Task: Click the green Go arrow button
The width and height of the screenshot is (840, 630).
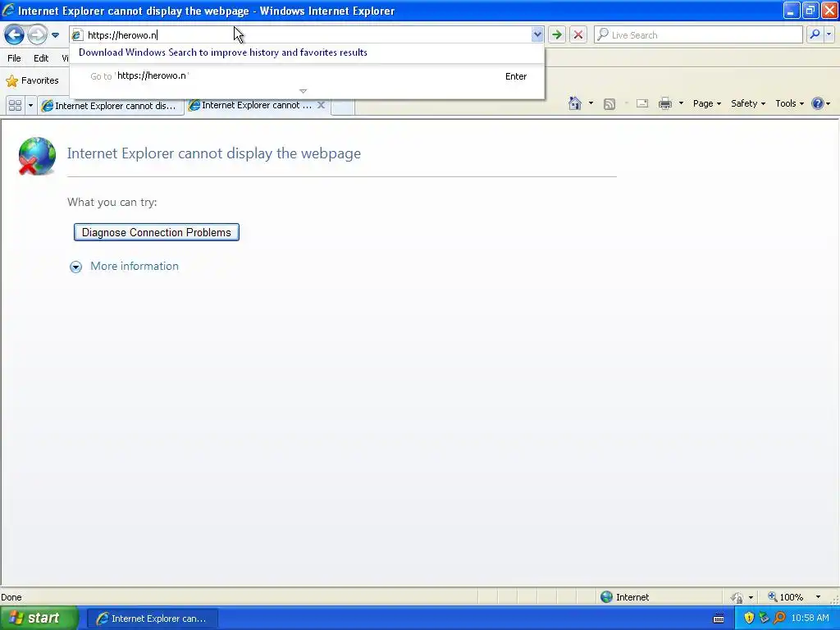Action: click(x=557, y=35)
